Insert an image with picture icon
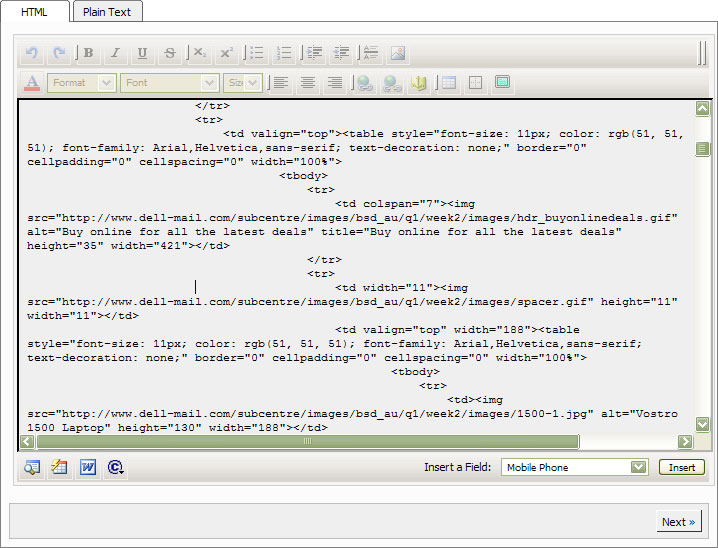Screen dimensions: 718x548 398,53
